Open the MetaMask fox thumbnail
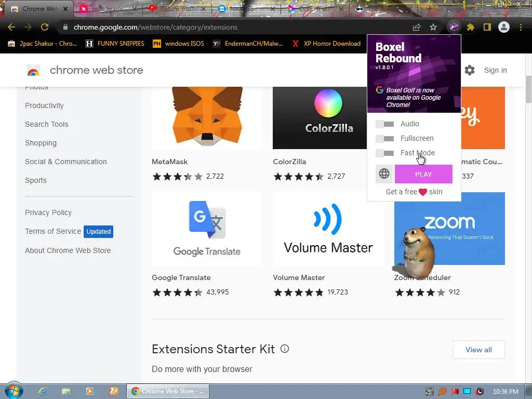 207,117
